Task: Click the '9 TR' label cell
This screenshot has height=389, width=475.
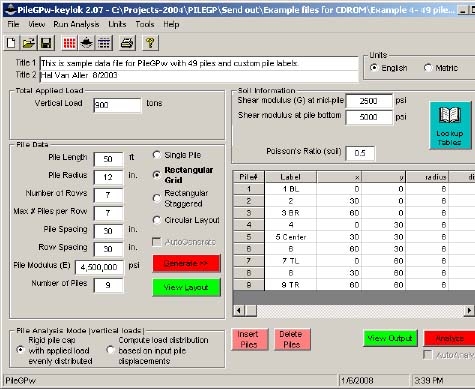Action: click(291, 285)
